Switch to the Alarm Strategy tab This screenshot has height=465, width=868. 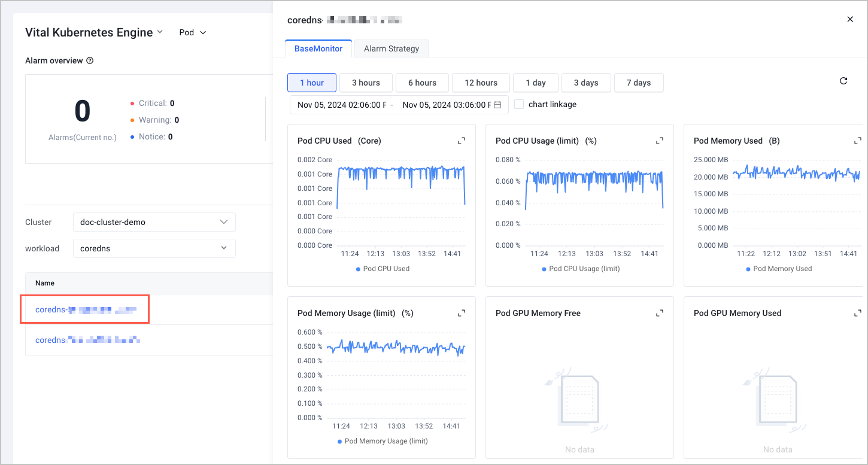[391, 48]
